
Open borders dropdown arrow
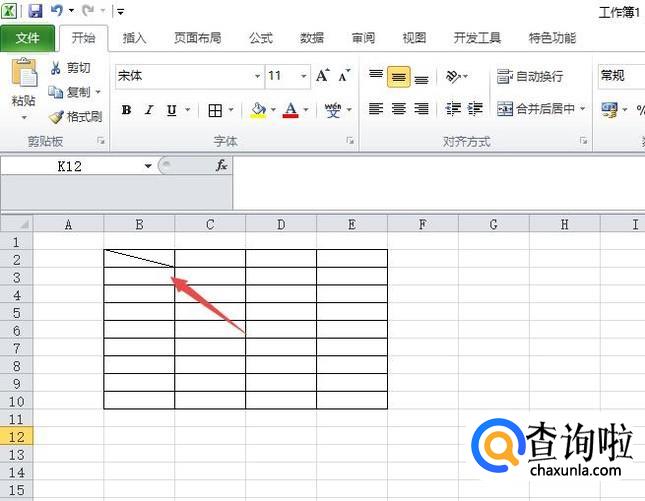[x=231, y=110]
